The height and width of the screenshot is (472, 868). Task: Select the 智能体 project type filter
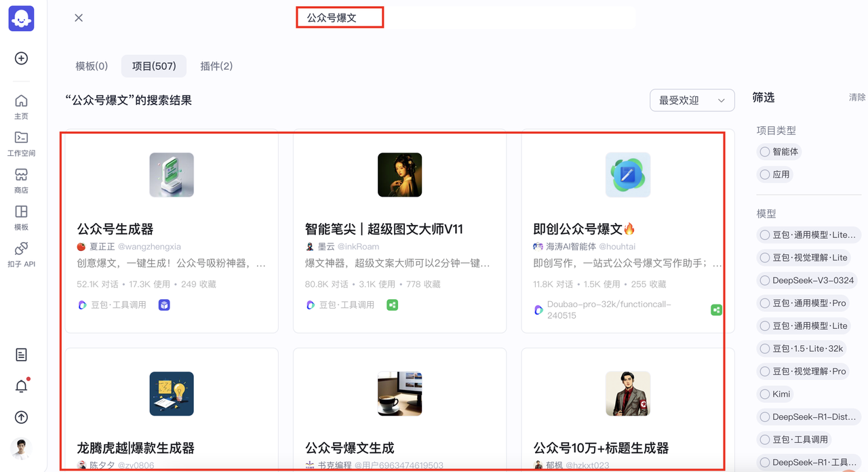[x=778, y=152]
